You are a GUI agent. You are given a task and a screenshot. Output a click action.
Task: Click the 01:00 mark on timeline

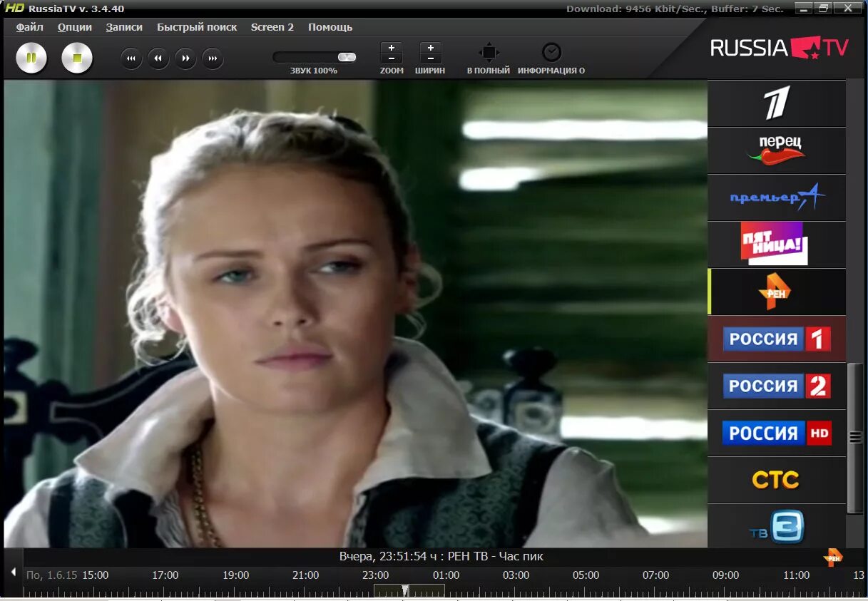(x=446, y=575)
